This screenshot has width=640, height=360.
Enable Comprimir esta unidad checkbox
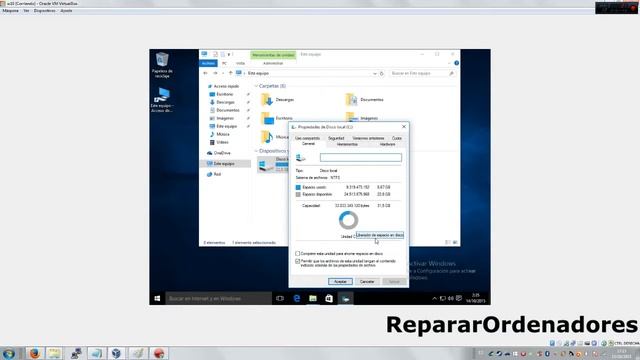tap(298, 253)
